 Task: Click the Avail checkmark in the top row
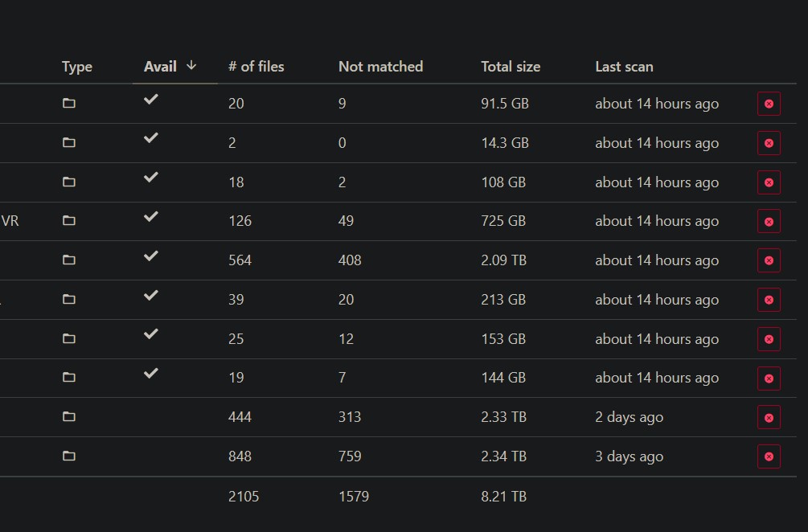point(150,99)
